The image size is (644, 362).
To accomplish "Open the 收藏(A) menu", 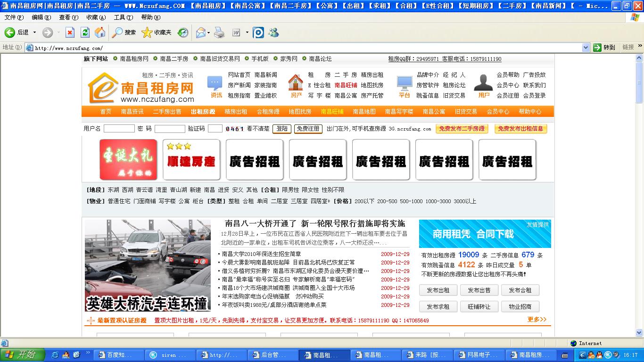I will pyautogui.click(x=96, y=17).
